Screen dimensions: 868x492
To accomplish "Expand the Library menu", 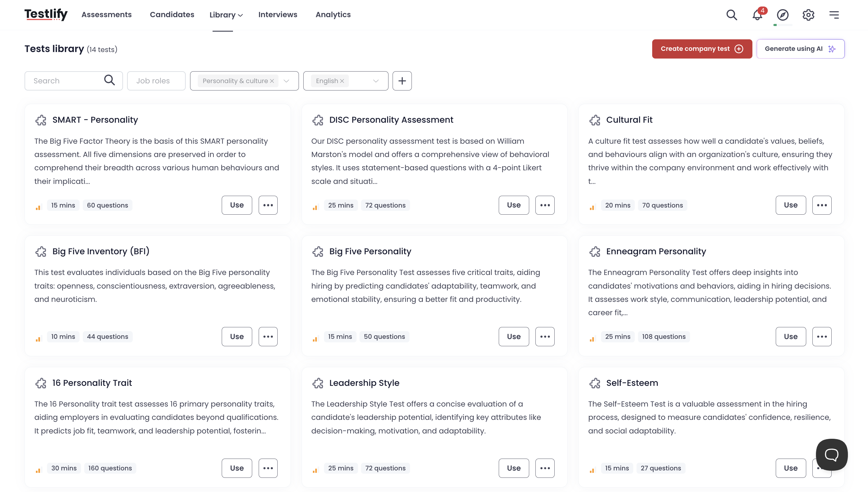I will coord(226,15).
